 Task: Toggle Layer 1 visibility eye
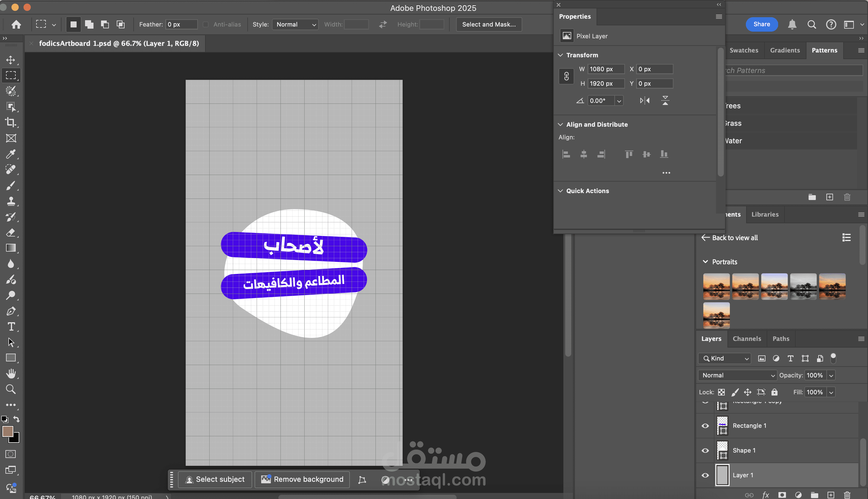[705, 475]
